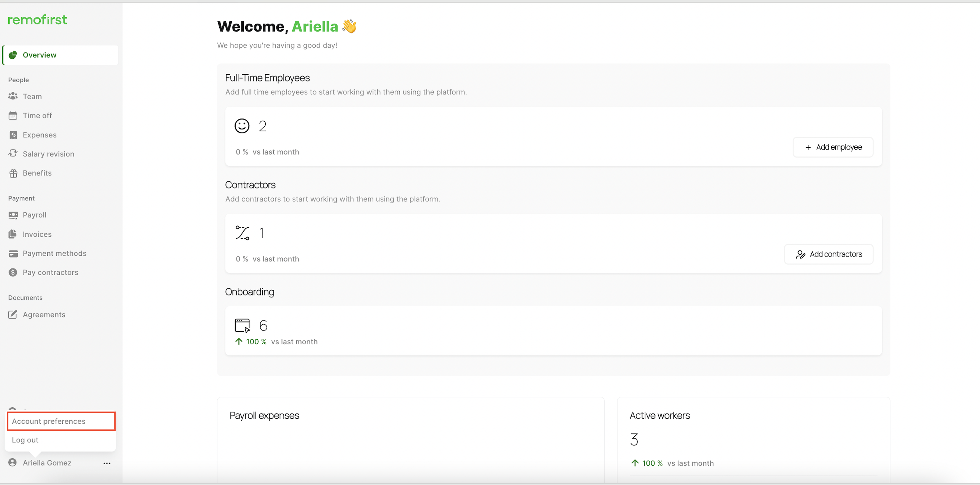
Task: Open the Onboarding count card
Action: pos(553,330)
